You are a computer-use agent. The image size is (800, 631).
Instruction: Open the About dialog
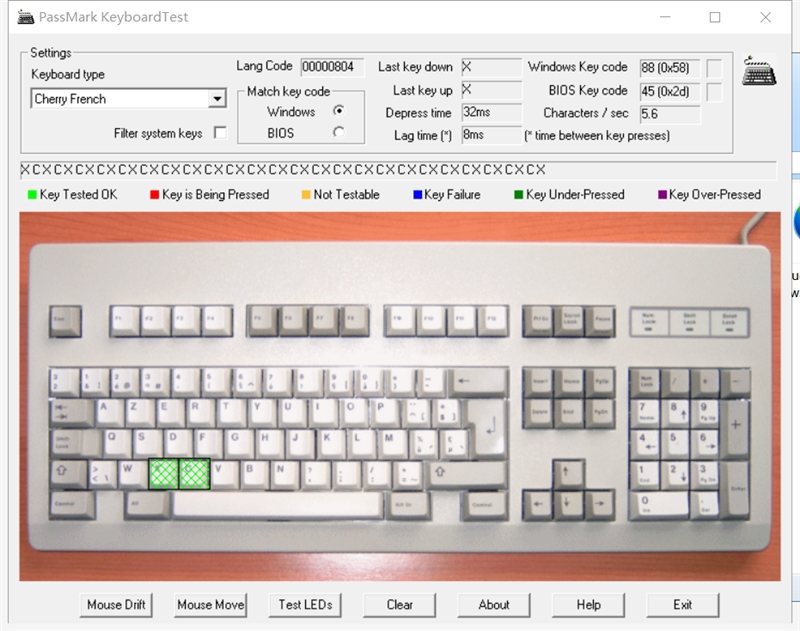pos(494,605)
